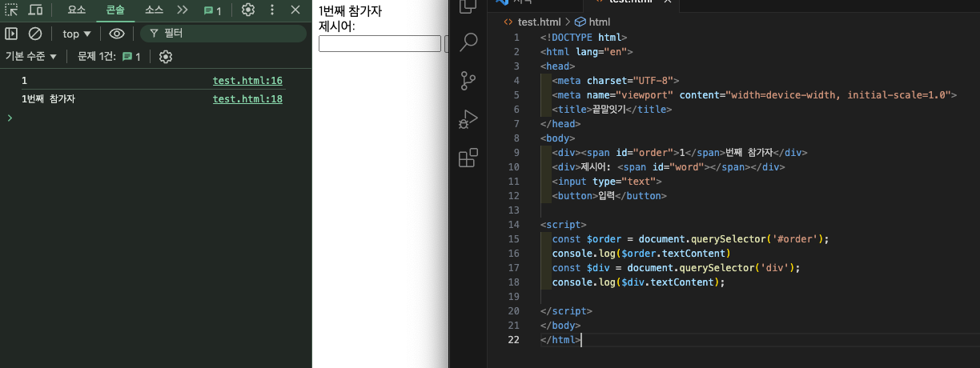The width and height of the screenshot is (980, 368).
Task: Open the VS Code Source Control view
Action: [x=468, y=80]
